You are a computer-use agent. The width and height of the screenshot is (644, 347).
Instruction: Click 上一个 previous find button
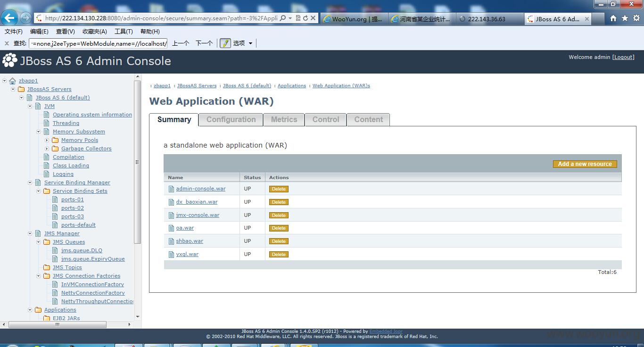[x=181, y=43]
